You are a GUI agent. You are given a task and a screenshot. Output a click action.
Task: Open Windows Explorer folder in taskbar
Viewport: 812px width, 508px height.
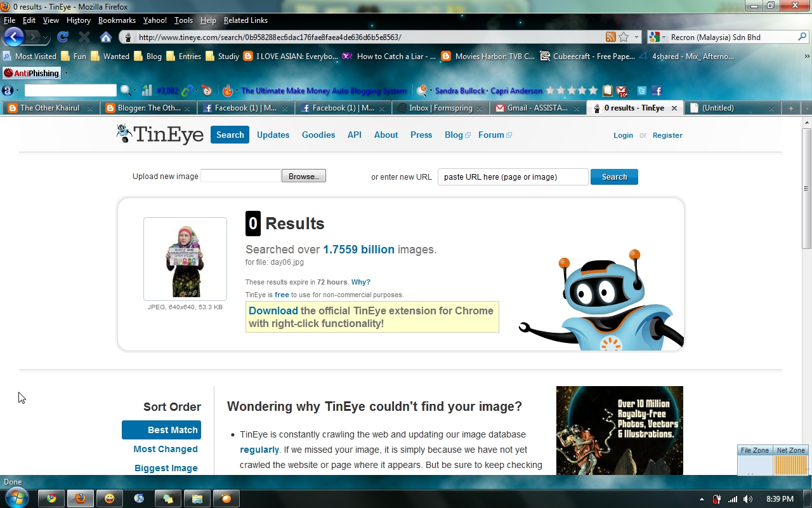point(197,498)
